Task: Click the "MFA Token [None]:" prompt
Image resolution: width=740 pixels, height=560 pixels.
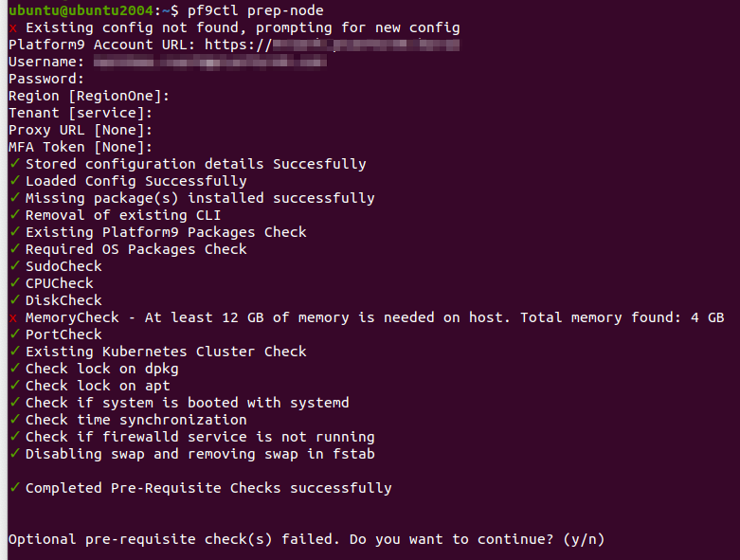Action: (81, 147)
